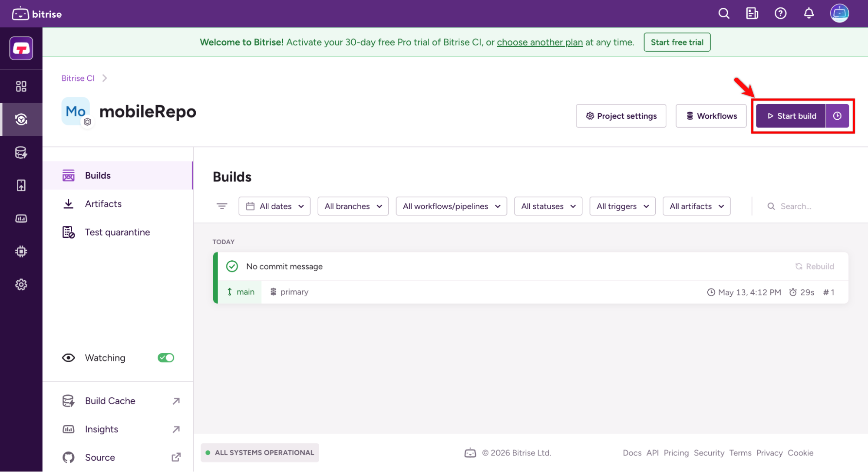Image resolution: width=868 pixels, height=472 pixels.
Task: Open Insights sidebar link
Action: [118, 429]
